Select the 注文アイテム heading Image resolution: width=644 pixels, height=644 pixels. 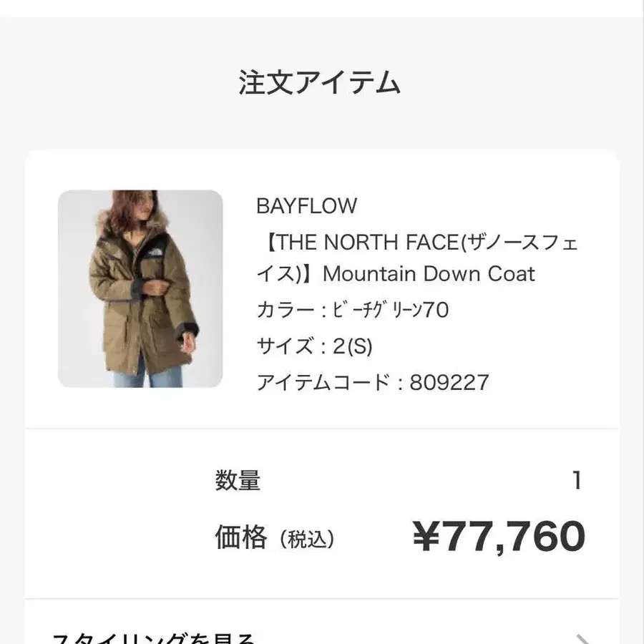point(319,83)
